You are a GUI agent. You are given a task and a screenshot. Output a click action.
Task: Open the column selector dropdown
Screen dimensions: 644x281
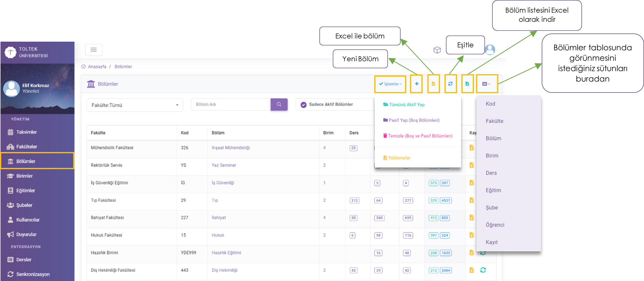[x=486, y=84]
